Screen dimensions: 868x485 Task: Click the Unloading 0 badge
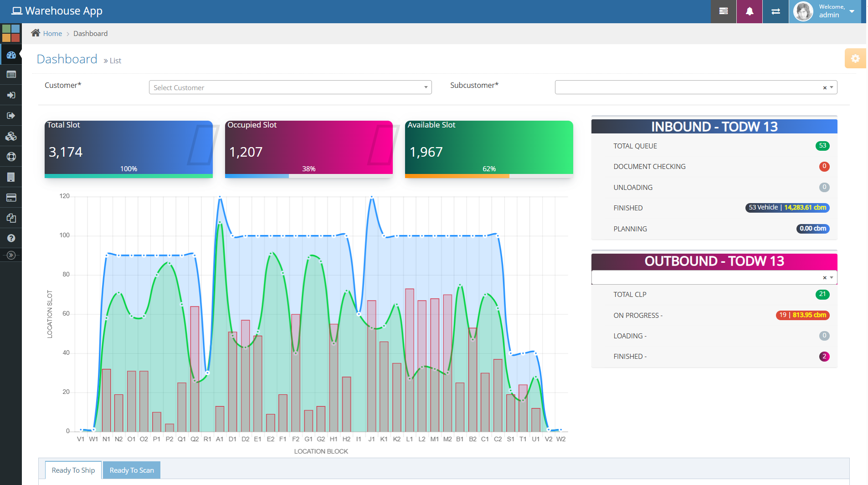tap(824, 187)
